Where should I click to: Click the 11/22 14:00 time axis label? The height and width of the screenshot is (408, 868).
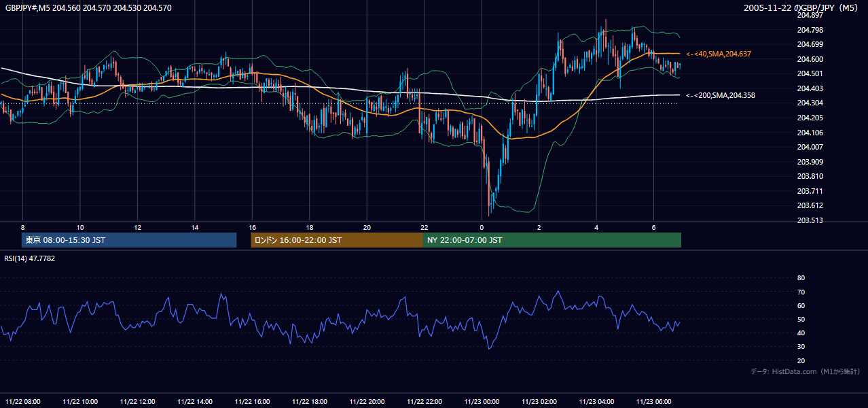[x=195, y=401]
